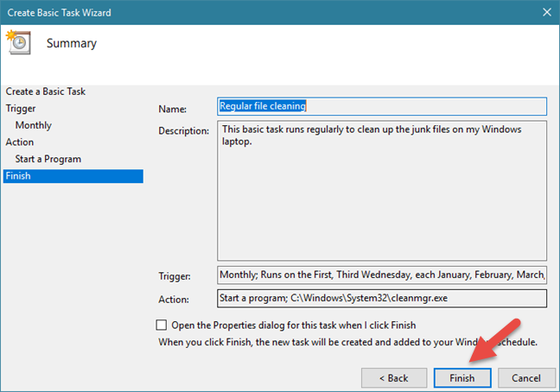Close the Create Basic Task Wizard window
The width and height of the screenshot is (560, 392).
pyautogui.click(x=545, y=12)
